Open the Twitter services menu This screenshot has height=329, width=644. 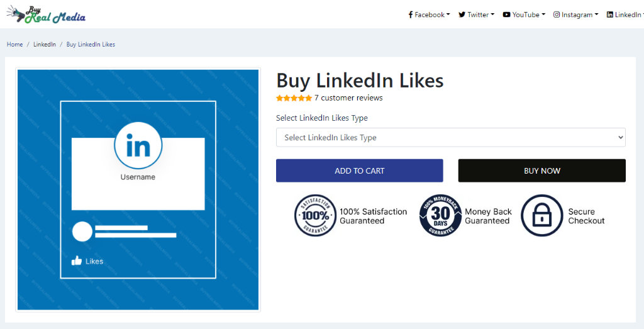point(477,15)
